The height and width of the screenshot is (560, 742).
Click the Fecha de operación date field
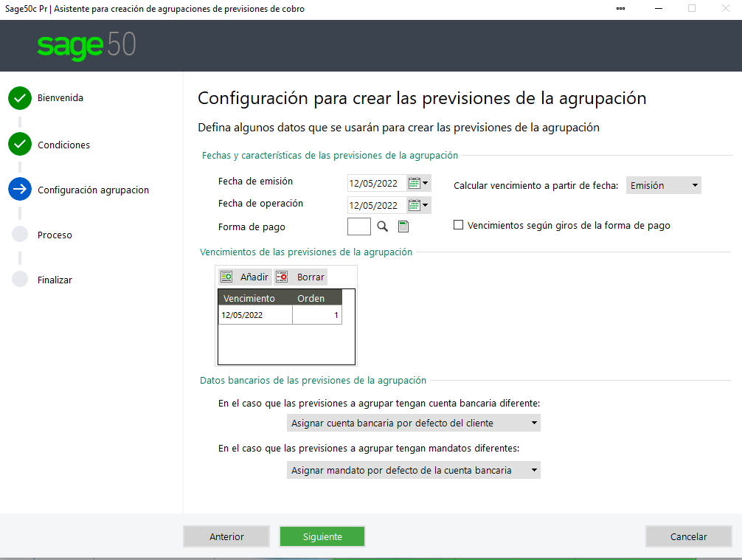[377, 205]
